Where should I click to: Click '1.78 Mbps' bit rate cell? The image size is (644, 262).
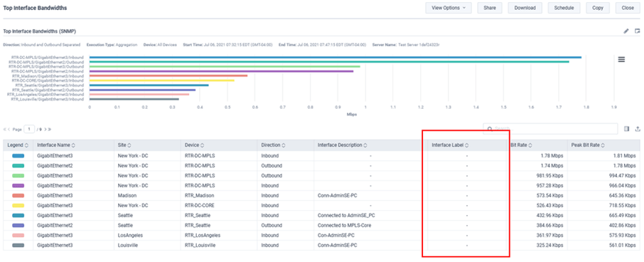point(552,156)
